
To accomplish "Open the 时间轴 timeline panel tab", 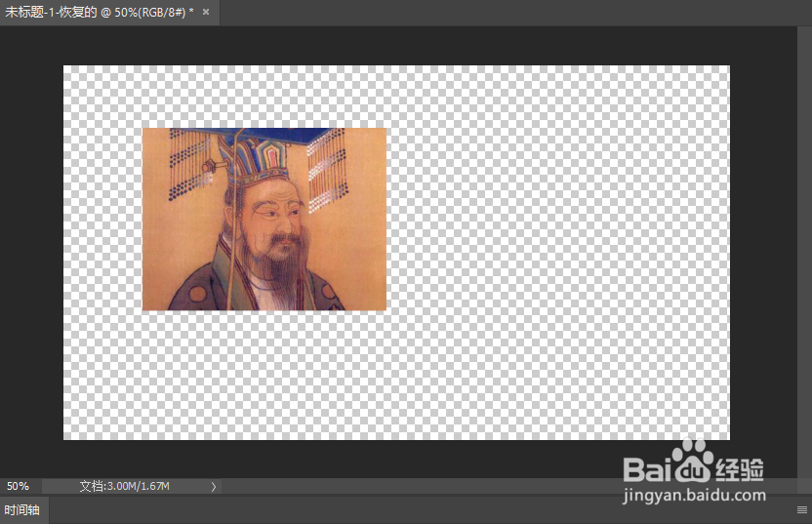I will coord(22,510).
